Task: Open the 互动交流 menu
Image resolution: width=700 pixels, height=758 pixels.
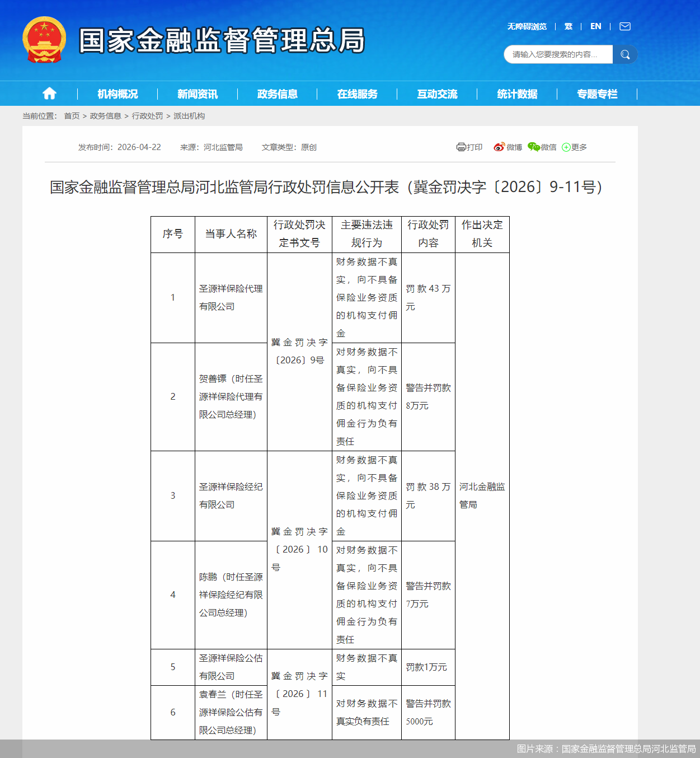Action: [436, 93]
